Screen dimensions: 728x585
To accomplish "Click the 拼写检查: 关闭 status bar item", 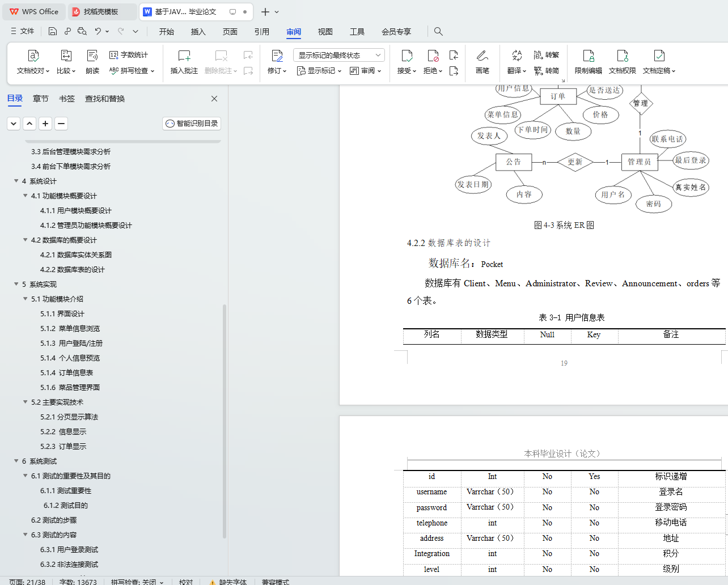I will (137, 582).
